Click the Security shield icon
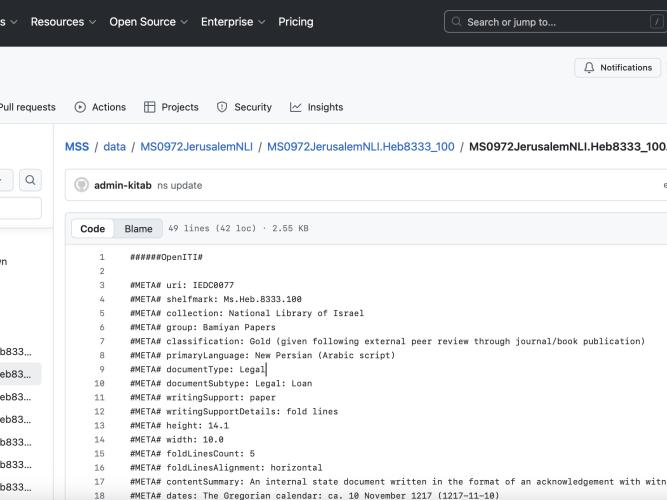 point(222,107)
